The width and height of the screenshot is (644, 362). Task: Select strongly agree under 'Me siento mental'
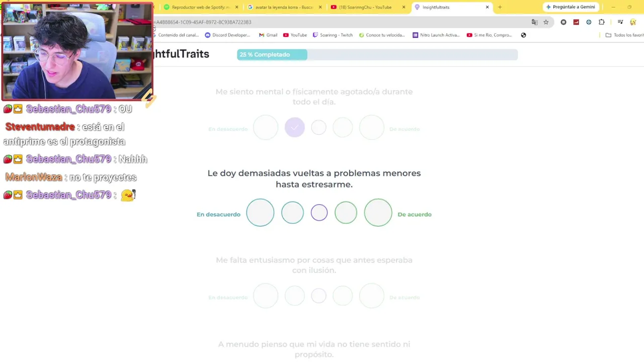[x=372, y=128]
